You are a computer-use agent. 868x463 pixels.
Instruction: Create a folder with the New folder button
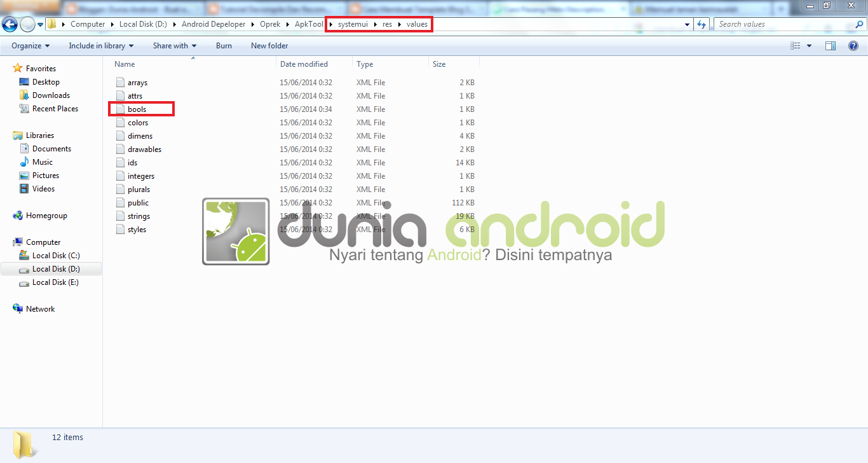pos(269,45)
